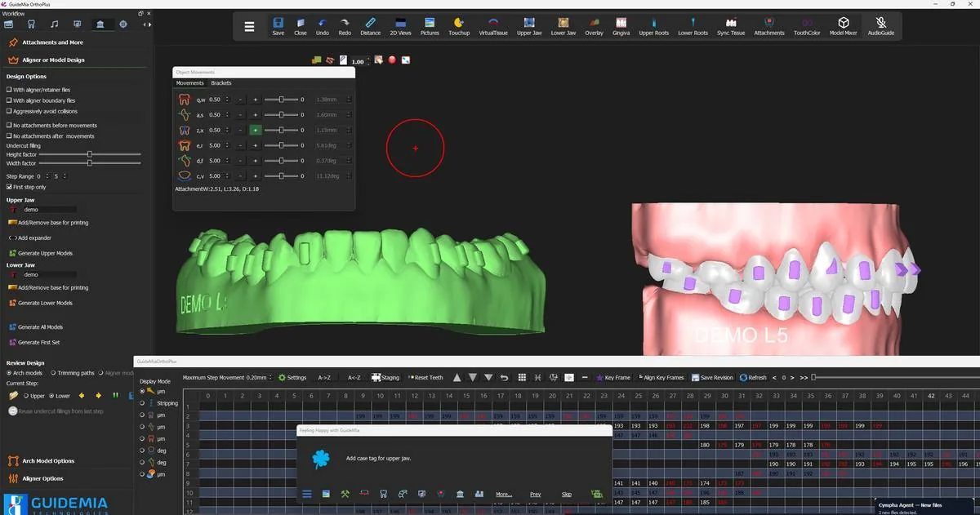Toggle the Overlay view

594,26
